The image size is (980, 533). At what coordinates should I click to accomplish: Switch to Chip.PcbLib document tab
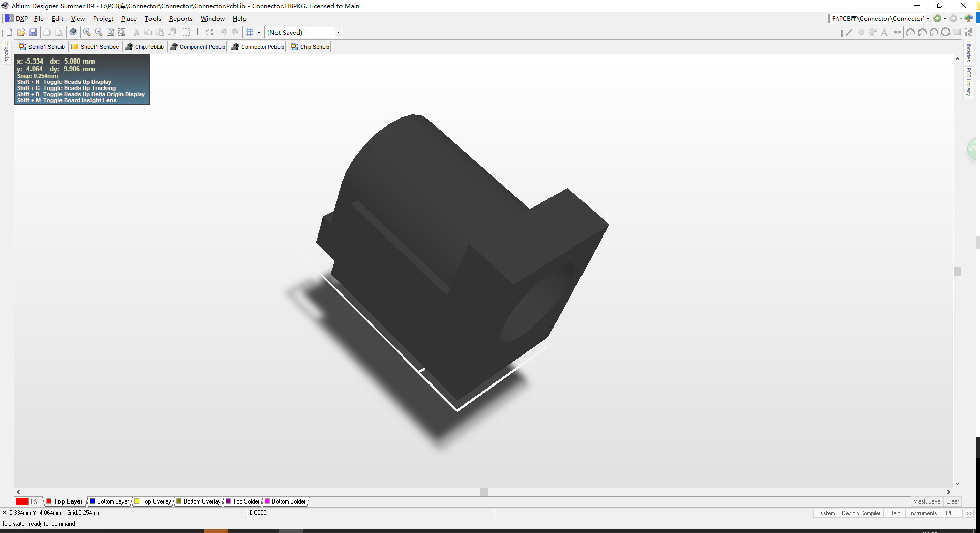[144, 47]
